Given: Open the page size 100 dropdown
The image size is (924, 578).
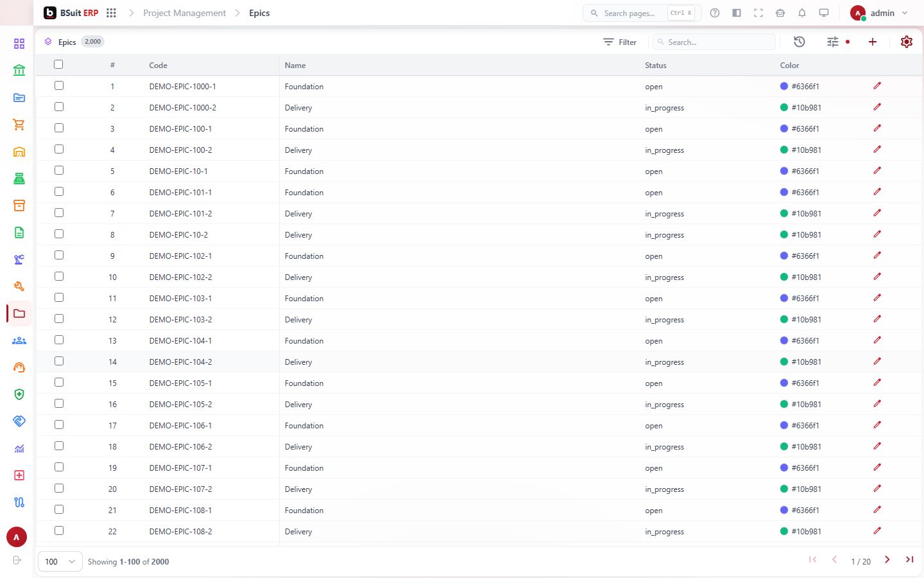Looking at the screenshot, I should pyautogui.click(x=60, y=561).
